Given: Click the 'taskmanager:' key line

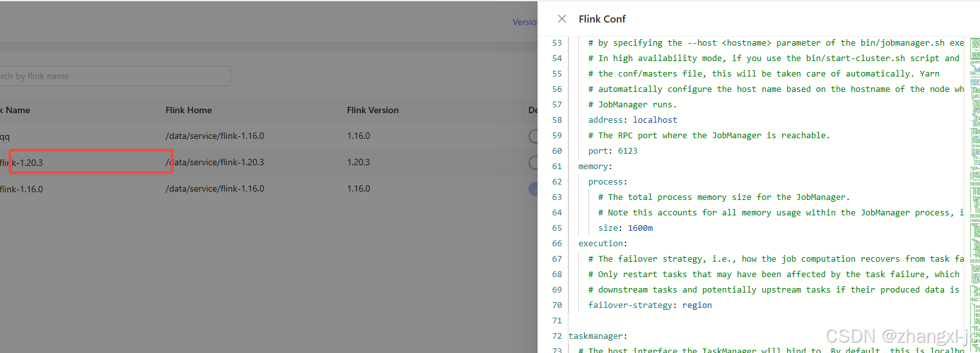Looking at the screenshot, I should [x=597, y=336].
